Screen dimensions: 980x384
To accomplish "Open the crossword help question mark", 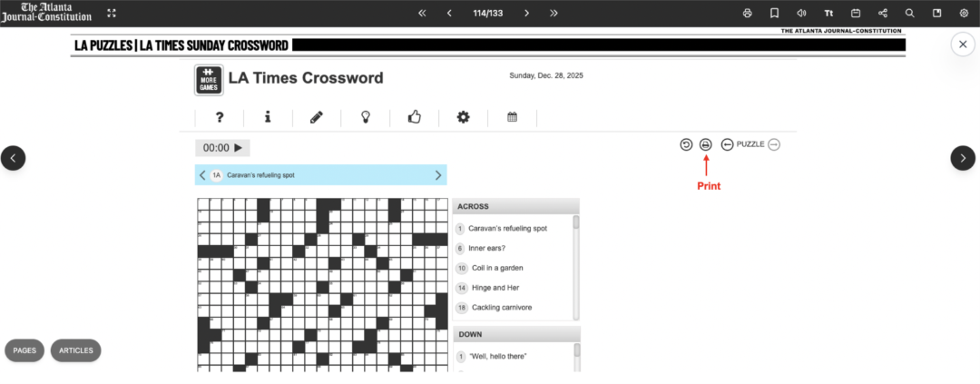I will [x=219, y=117].
